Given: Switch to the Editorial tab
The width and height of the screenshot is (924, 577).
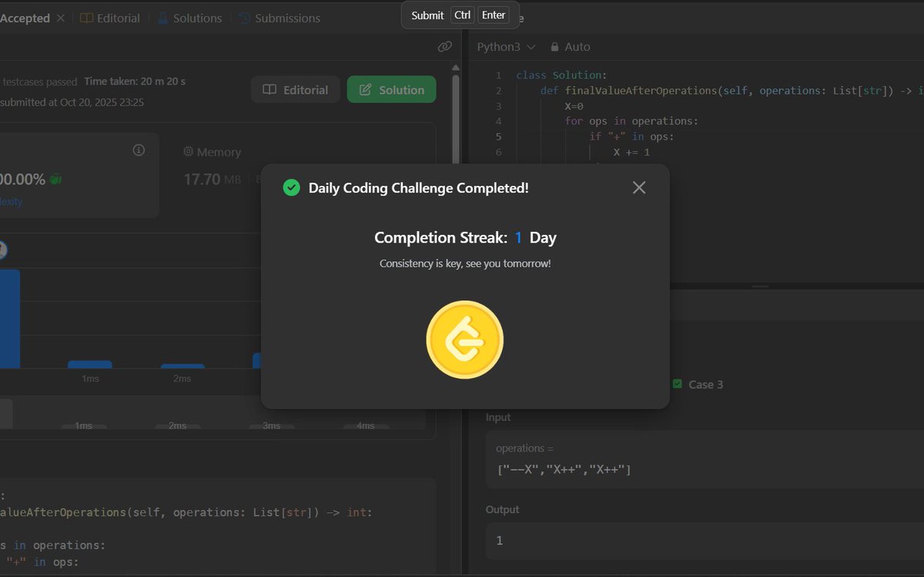Looking at the screenshot, I should pos(110,18).
